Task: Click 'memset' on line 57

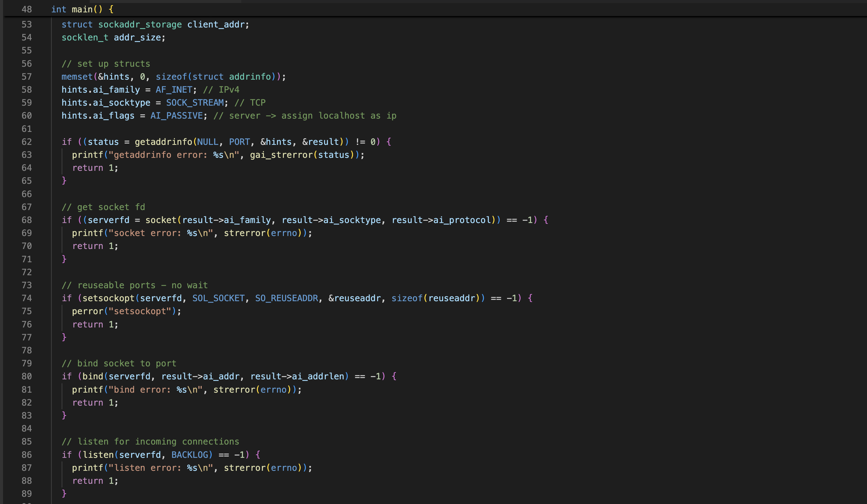Action: (77, 77)
